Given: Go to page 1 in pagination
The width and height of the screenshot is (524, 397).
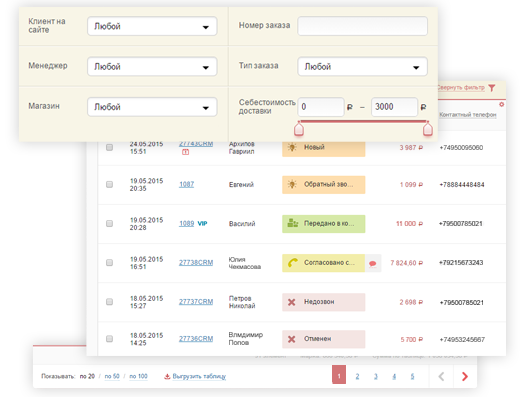Looking at the screenshot, I should tap(339, 375).
